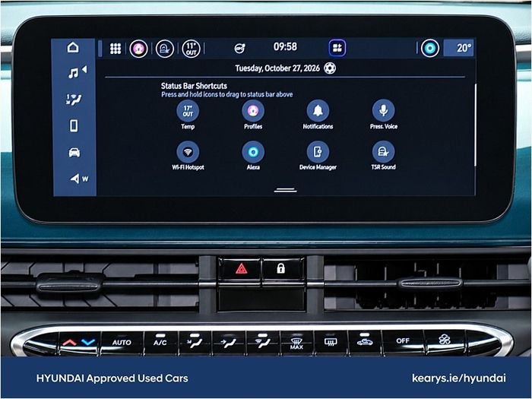Open the apps grid icon
532x399 pixels.
pos(116,49)
